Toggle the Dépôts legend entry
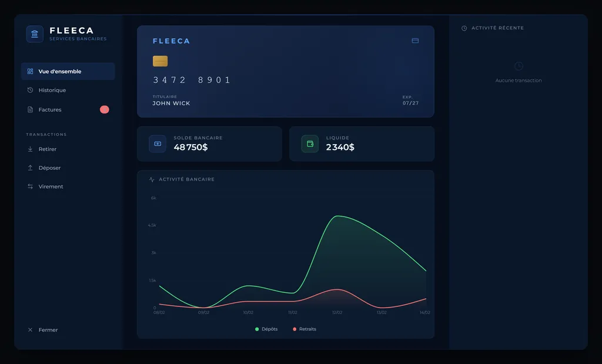The height and width of the screenshot is (364, 602). point(266,329)
